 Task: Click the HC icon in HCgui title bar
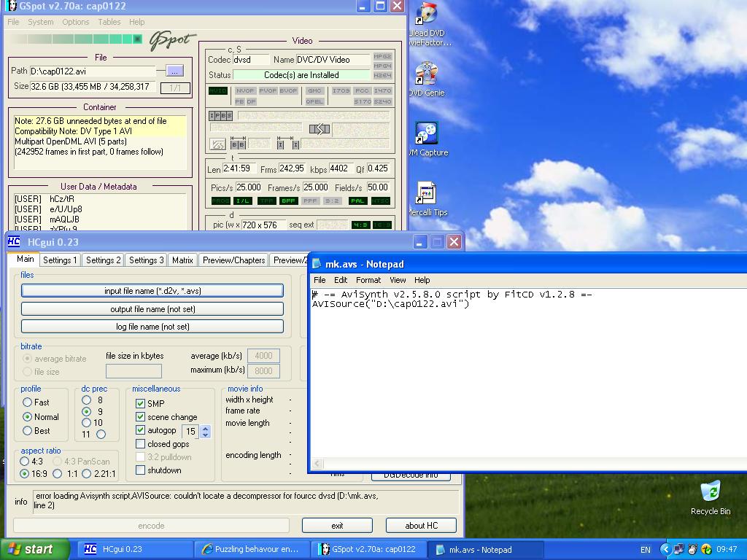(x=14, y=242)
